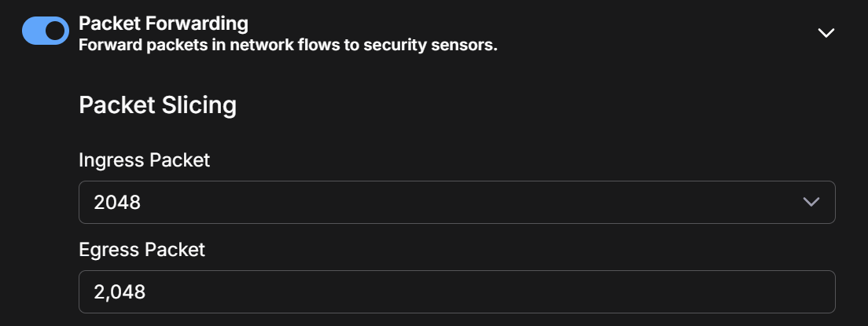
Task: Click the 'Forward packets in network flows' description
Action: (288, 46)
